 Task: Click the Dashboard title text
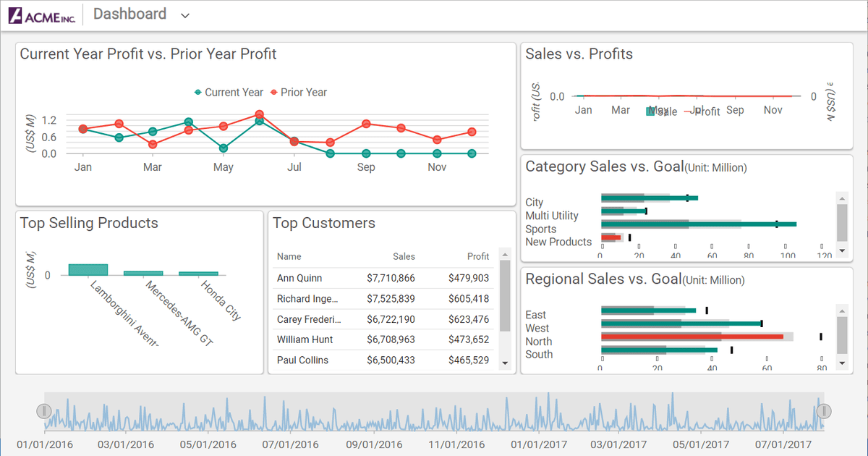pyautogui.click(x=129, y=14)
